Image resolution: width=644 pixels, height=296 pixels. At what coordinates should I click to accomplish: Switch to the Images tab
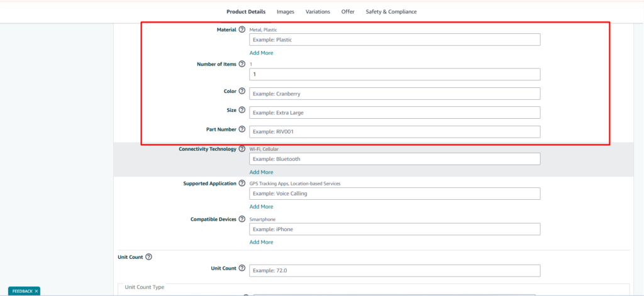point(286,12)
